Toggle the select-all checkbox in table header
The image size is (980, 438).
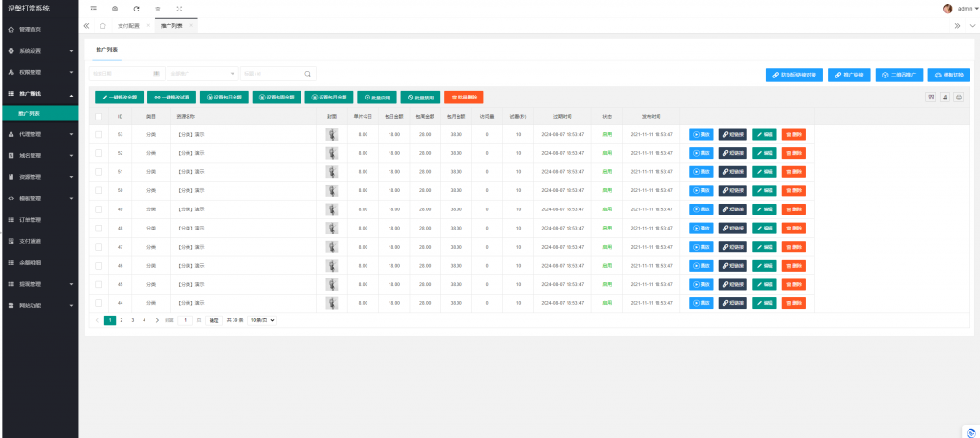pyautogui.click(x=99, y=116)
